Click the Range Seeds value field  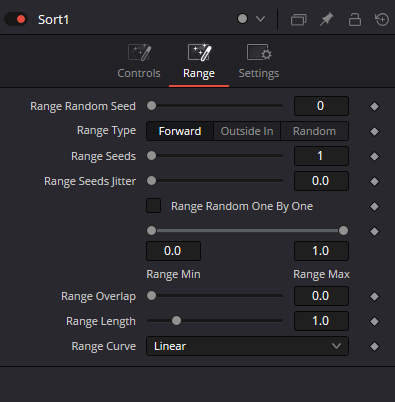tap(321, 156)
